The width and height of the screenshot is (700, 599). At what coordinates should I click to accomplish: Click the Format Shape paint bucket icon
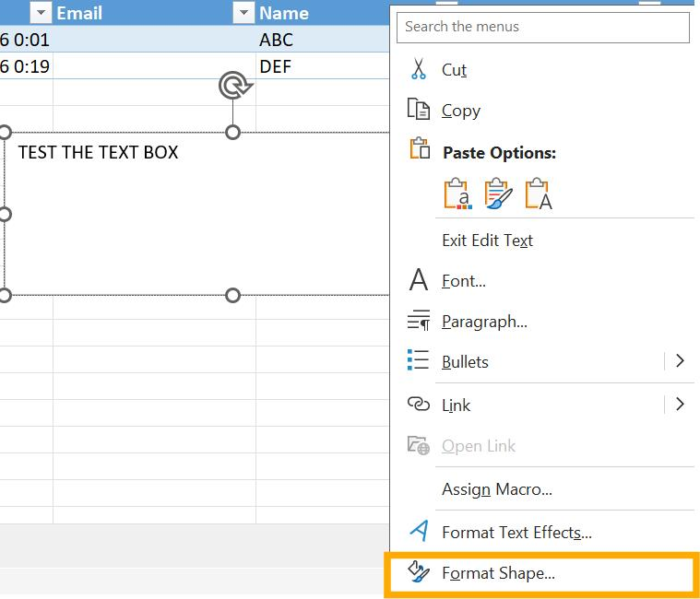point(419,571)
